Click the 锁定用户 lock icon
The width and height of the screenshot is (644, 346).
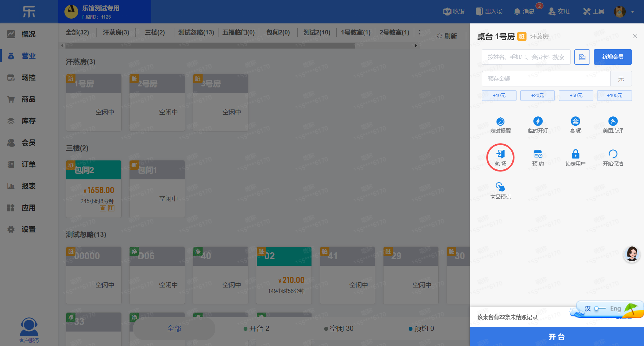click(575, 154)
